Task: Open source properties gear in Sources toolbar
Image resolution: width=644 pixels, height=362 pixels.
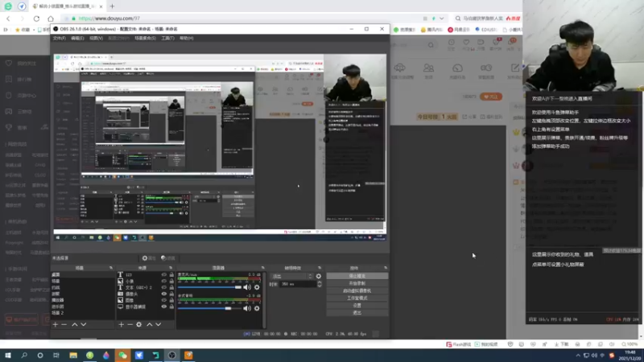Action: point(138,325)
